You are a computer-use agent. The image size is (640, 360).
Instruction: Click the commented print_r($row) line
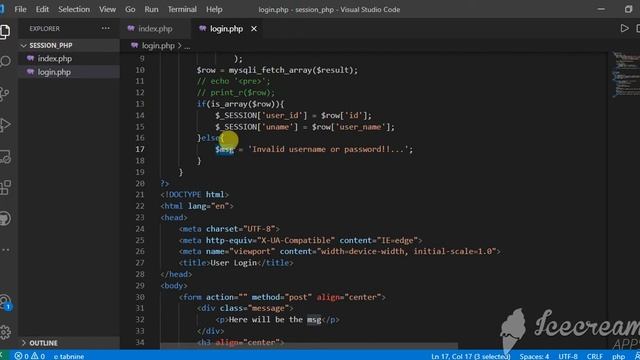tap(236, 93)
